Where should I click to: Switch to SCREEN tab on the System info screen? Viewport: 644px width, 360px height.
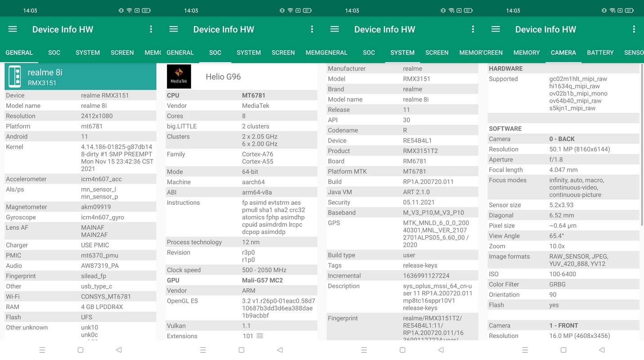pos(437,53)
